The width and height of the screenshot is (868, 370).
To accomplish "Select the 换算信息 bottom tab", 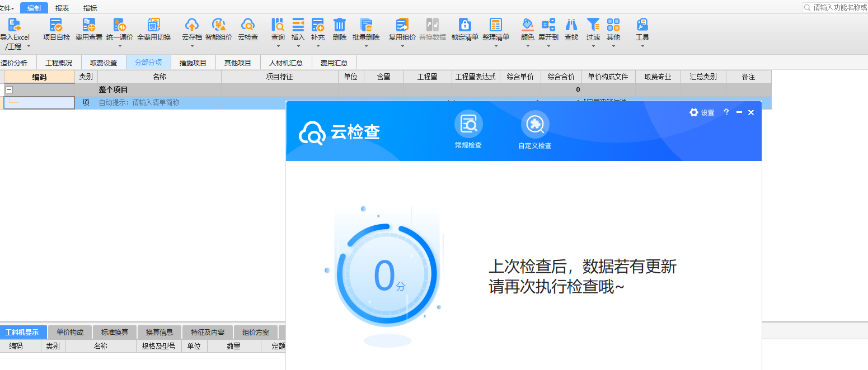I will pyautogui.click(x=159, y=332).
